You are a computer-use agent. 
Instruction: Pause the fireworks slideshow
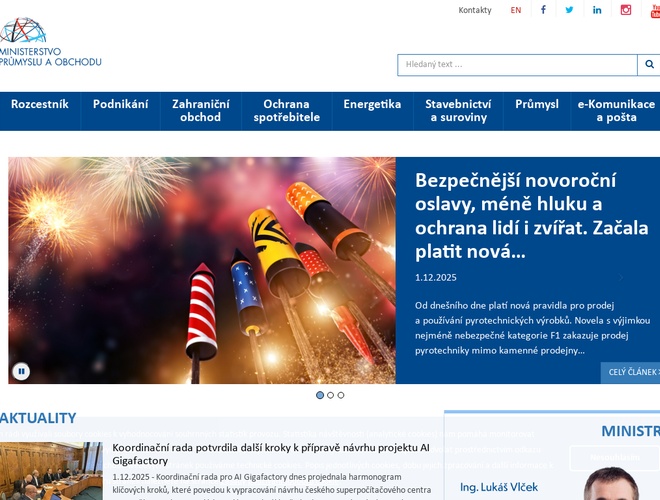click(x=21, y=372)
